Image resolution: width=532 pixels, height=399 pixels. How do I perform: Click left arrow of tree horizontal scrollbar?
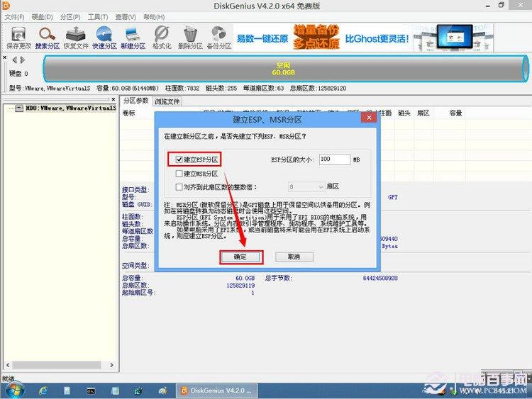coord(8,365)
